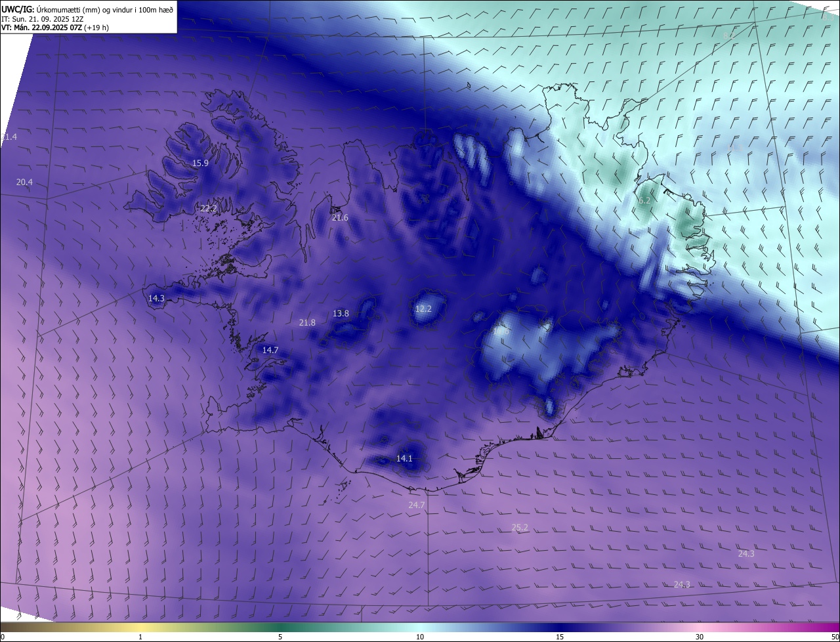Click the 14.7 value label on the map
The width and height of the screenshot is (840, 642).
[x=270, y=350]
